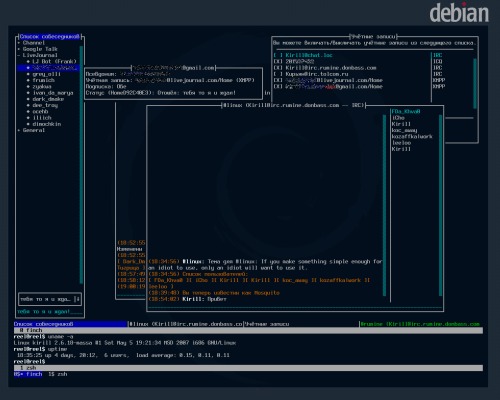This screenshot has width=500, height=400.
Task: Select buddy dark_daake
Action: click(48, 99)
